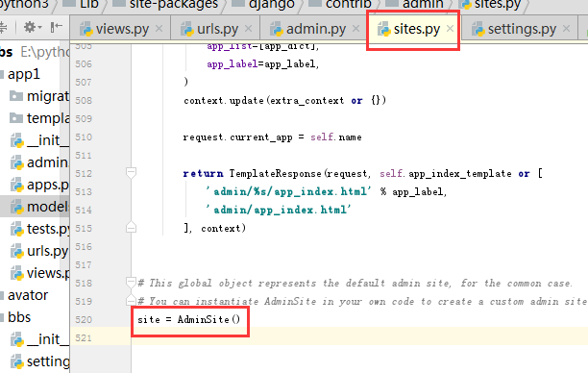588x373 pixels.
Task: Close the urls.py tab
Action: (x=248, y=29)
